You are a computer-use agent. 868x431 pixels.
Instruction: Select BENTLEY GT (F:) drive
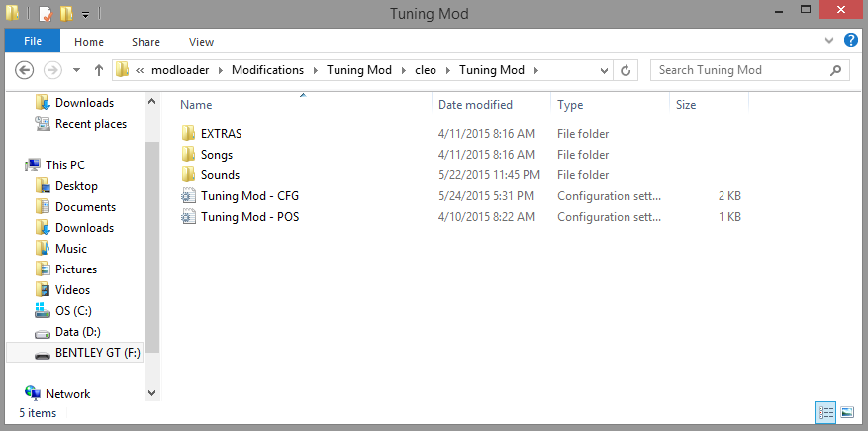point(97,353)
